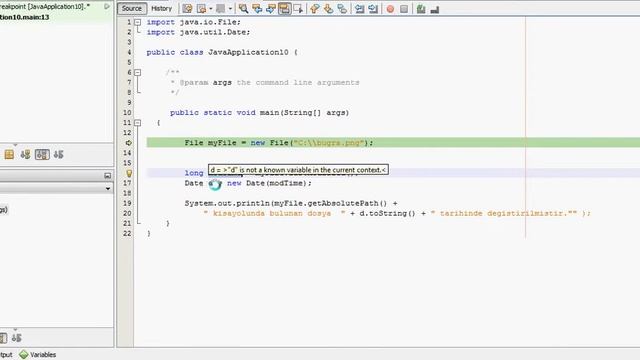The image size is (640, 360).
Task: Toggle rectangular selection mode
Action: coord(298,9)
